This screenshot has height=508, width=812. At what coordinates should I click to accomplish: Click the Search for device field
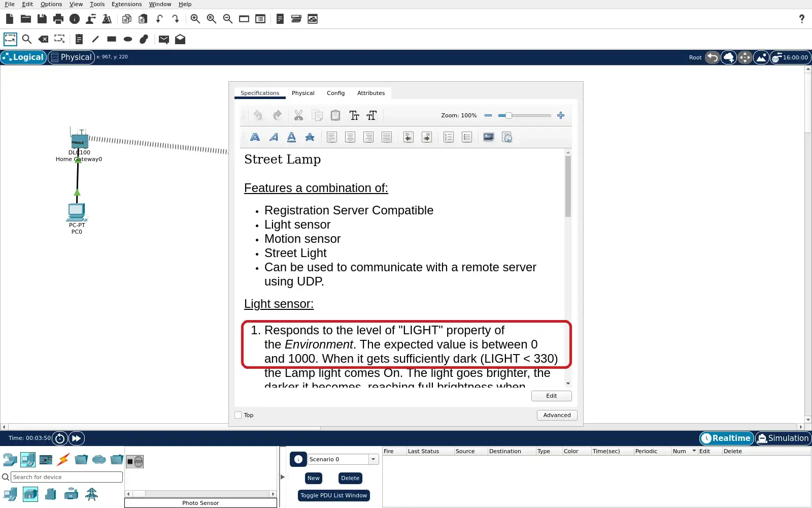(66, 477)
